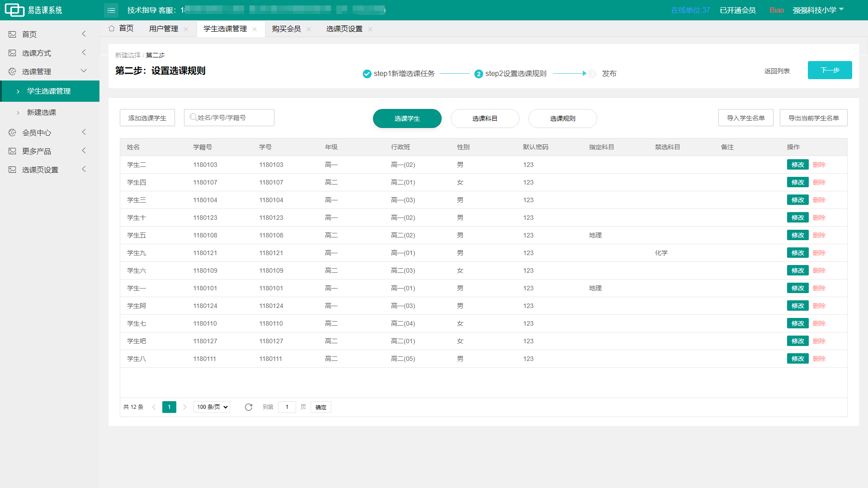Click the 易选课系统 logo icon
Viewport: 868px width, 488px height.
pos(14,10)
